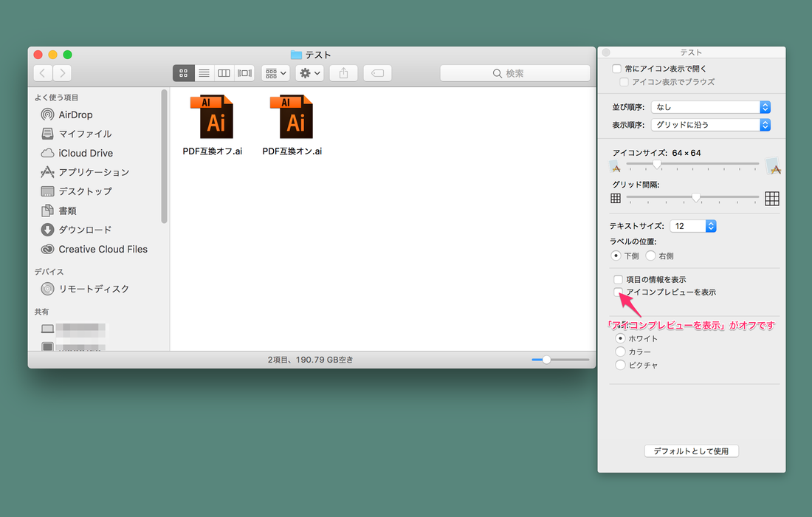The width and height of the screenshot is (812, 517).
Task: Close the view options panel
Action: (606, 52)
